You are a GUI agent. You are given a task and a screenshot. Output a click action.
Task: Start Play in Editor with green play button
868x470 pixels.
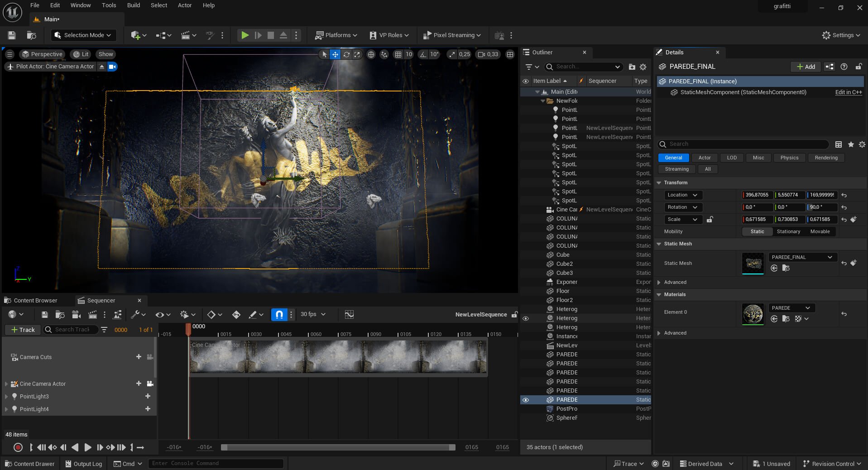[x=245, y=35]
